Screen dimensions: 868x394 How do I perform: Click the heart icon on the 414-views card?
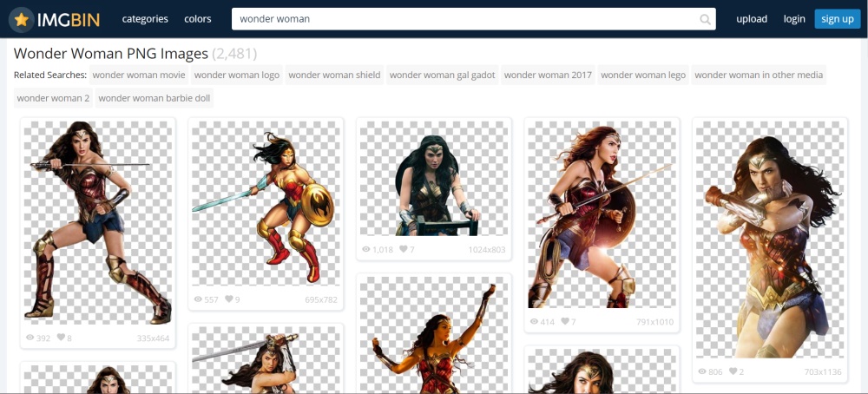tap(565, 321)
